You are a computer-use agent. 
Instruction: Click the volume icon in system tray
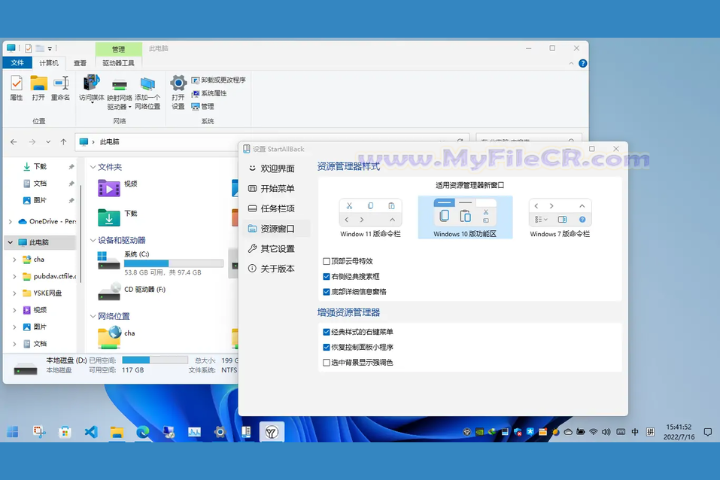click(606, 432)
